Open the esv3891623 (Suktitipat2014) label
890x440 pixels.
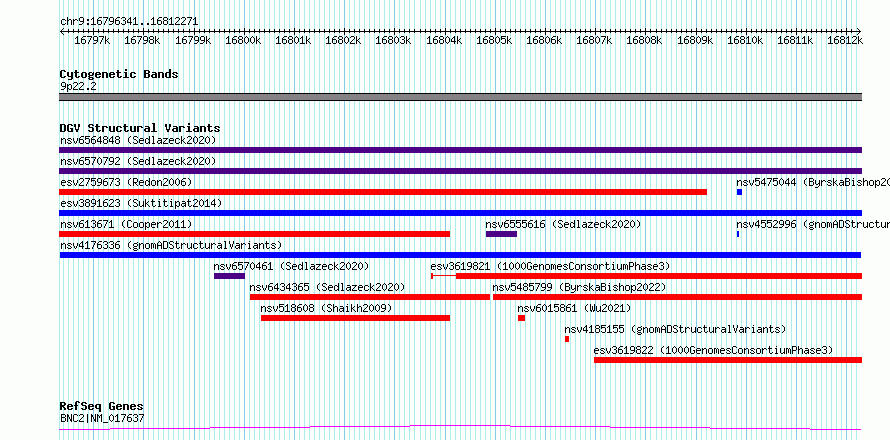pos(141,203)
